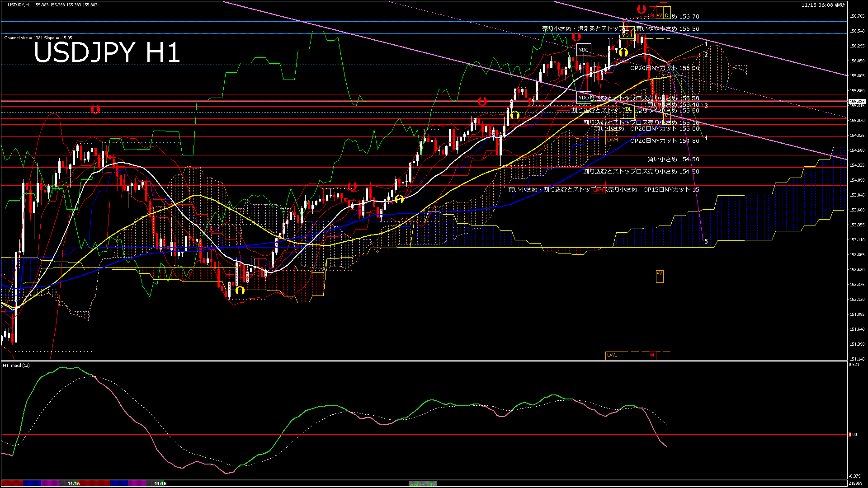Click the 0.621 MACD scale value
Viewport: 868px width, 488px height.
click(x=854, y=365)
